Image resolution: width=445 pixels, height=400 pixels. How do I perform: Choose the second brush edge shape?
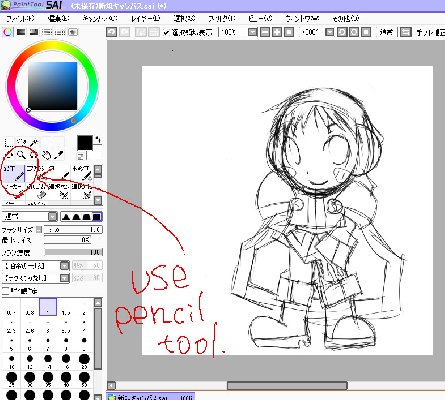[76, 217]
